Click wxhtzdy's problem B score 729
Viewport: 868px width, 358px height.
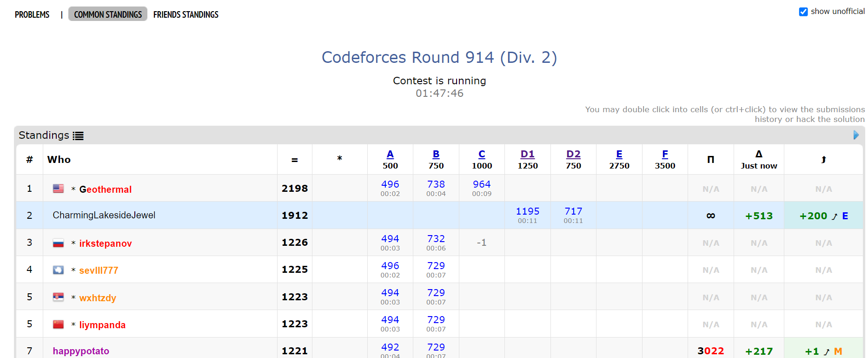pos(436,293)
